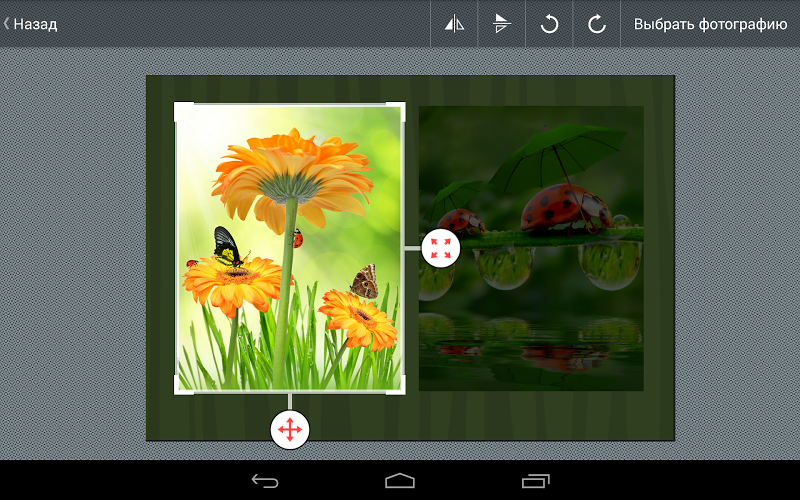This screenshot has height=500, width=800.
Task: Flip the photo vertically
Action: click(x=502, y=24)
